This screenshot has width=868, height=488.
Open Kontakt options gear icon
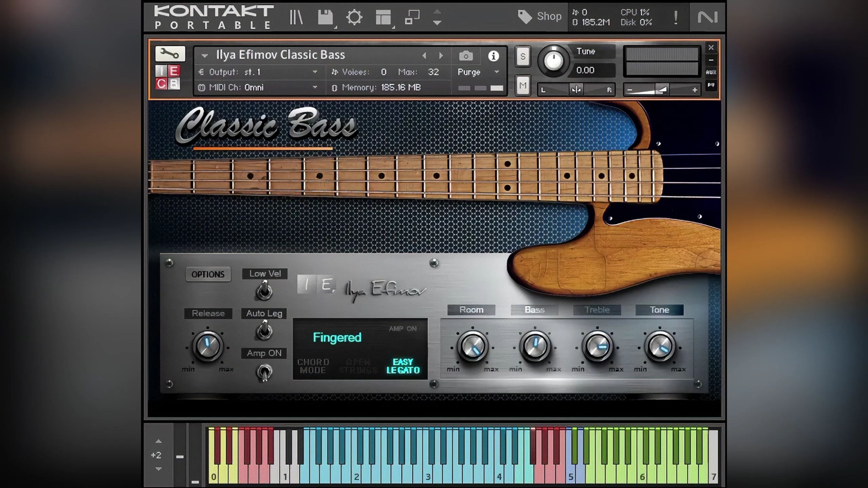pyautogui.click(x=354, y=17)
